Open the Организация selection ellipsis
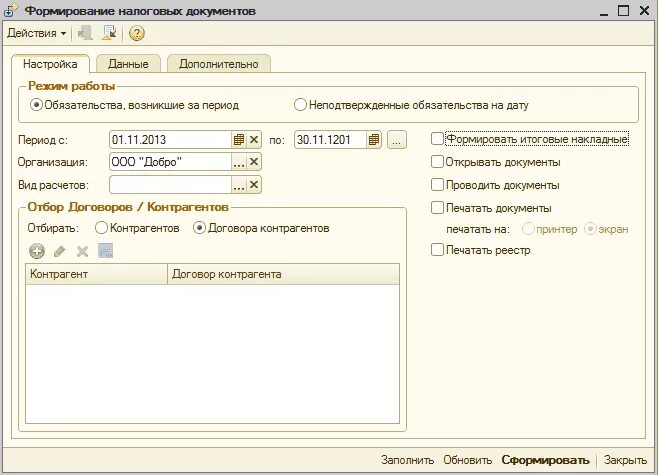The width and height of the screenshot is (658, 475). point(238,162)
